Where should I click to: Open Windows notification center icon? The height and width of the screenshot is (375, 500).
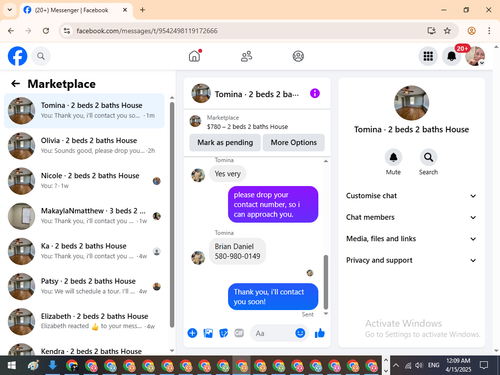(484, 365)
